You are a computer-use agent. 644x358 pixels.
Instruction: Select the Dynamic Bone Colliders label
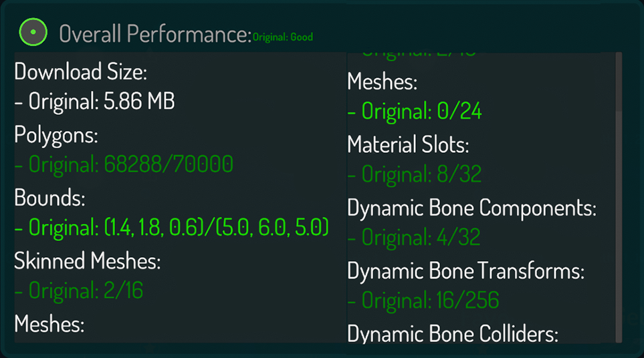coord(453,333)
